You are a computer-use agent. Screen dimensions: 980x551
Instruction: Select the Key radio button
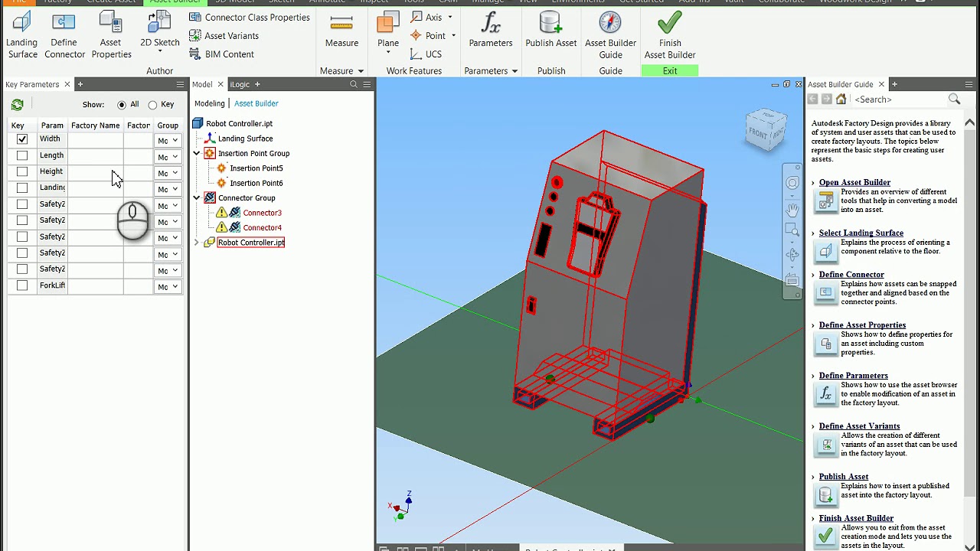point(152,105)
